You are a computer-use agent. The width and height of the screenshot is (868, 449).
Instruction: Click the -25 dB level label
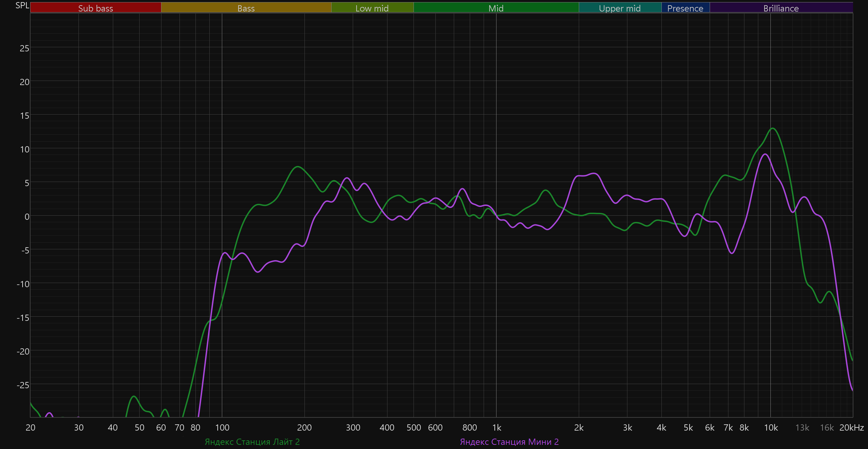(23, 385)
